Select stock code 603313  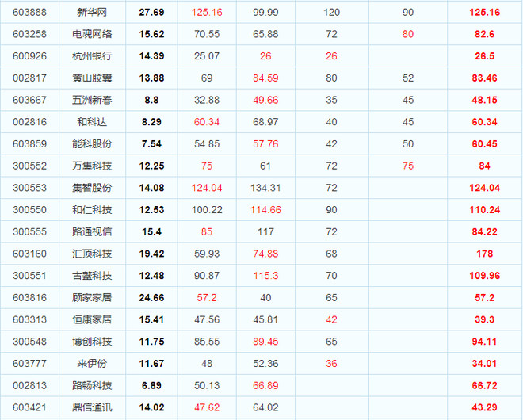29,319
